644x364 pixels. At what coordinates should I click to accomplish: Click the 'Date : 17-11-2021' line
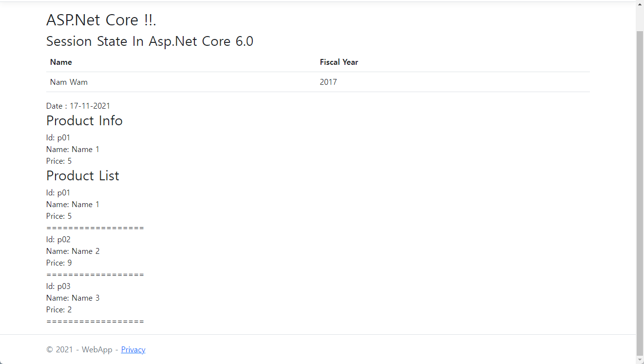pos(78,106)
